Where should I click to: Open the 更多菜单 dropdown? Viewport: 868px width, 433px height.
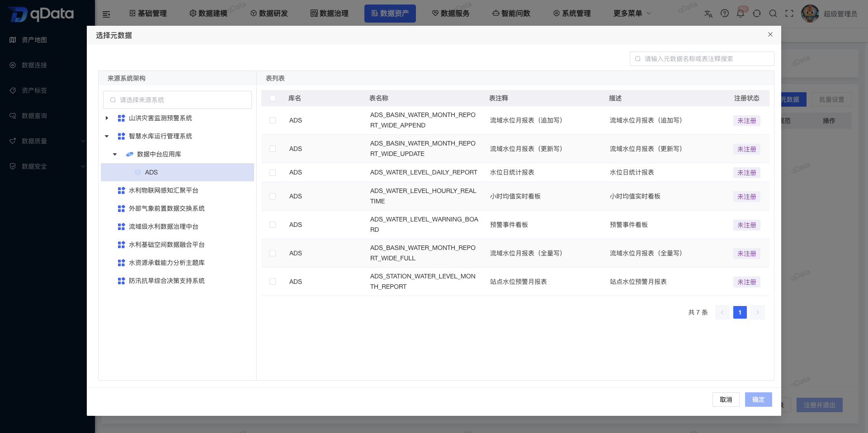click(632, 14)
